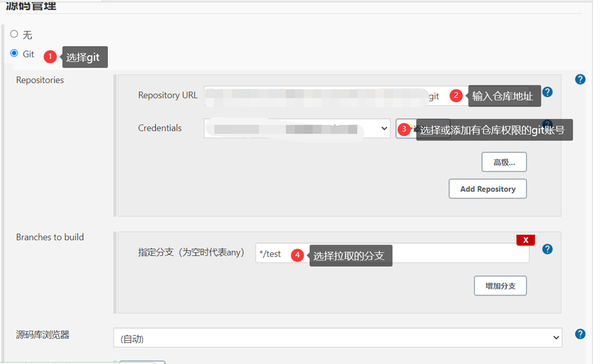Screen dimensions: 614x364
Task: Click the 高级... advanced button
Action: 504,162
